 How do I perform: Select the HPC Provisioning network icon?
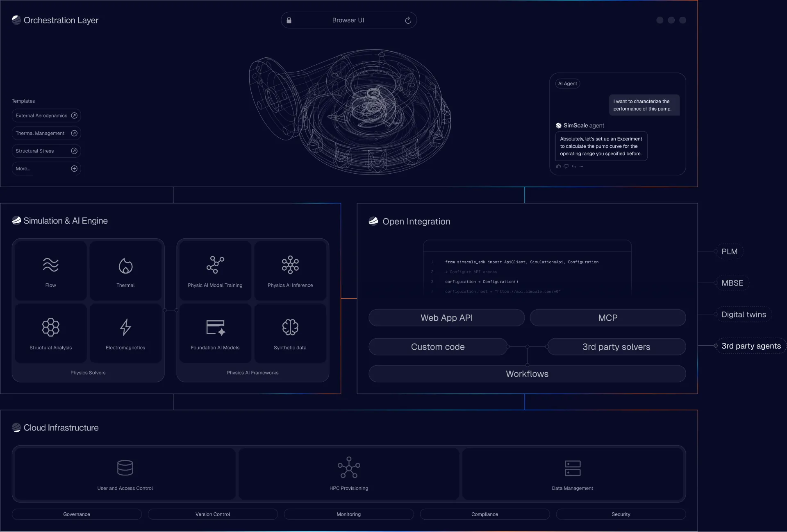(x=349, y=467)
